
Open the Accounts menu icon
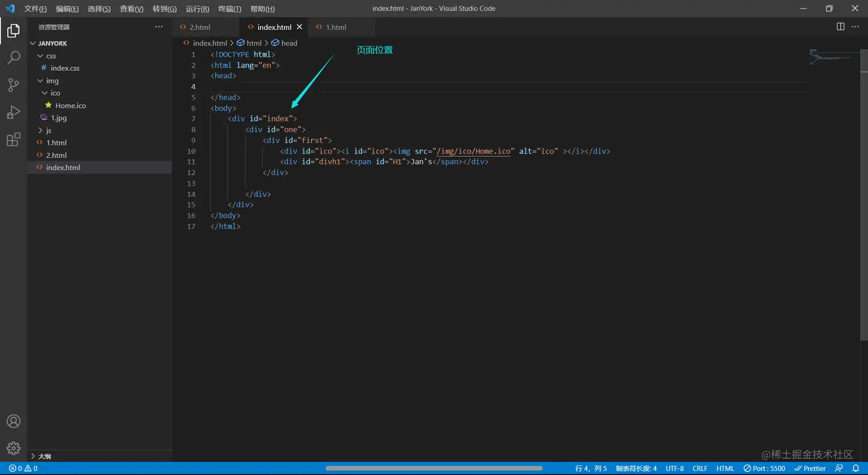[13, 421]
